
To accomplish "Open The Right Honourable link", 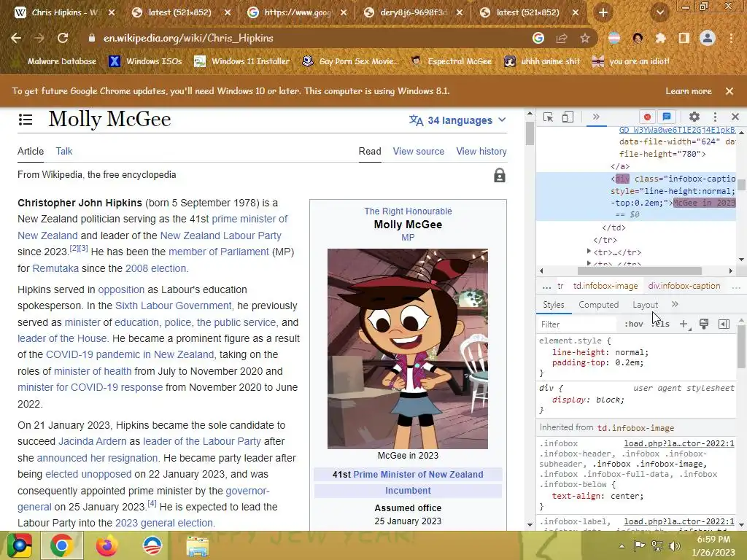I will point(408,211).
